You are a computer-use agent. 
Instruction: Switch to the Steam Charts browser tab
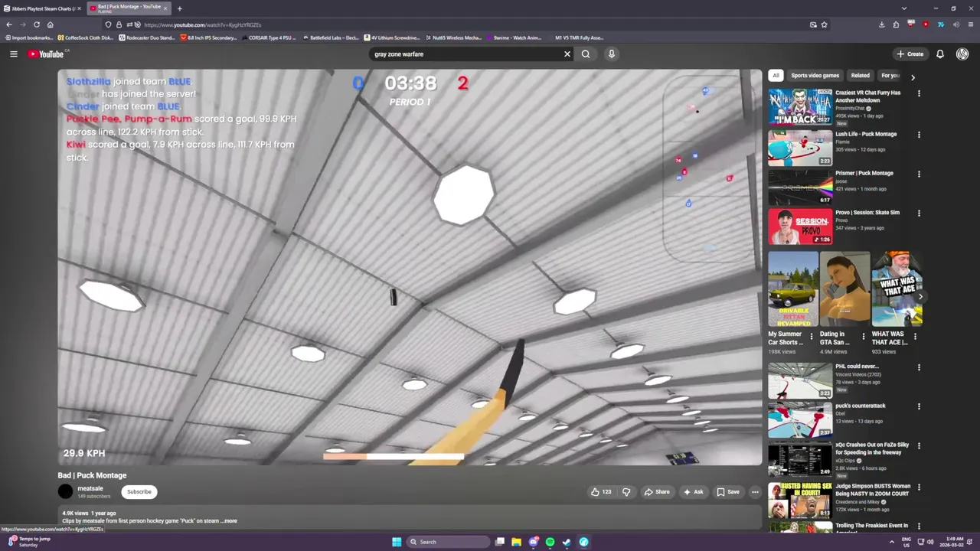pyautogui.click(x=42, y=8)
